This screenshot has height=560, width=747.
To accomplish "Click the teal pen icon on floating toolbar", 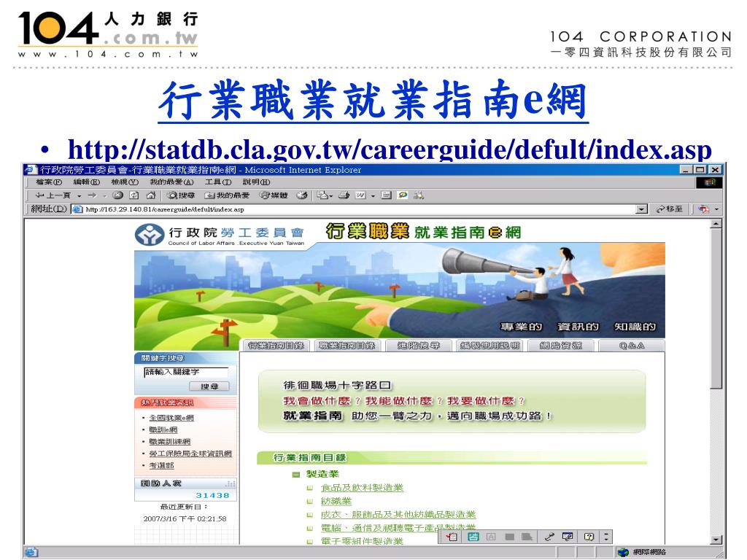I will pos(473,537).
